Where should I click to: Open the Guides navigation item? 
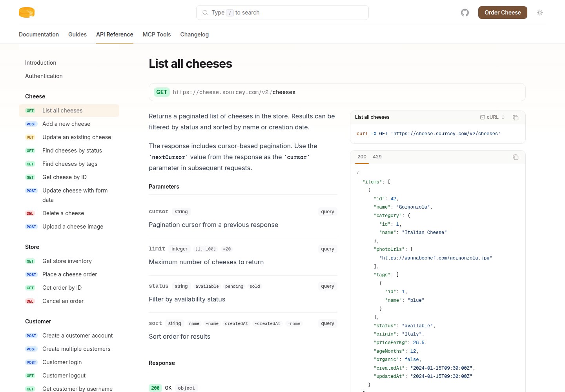(x=77, y=34)
